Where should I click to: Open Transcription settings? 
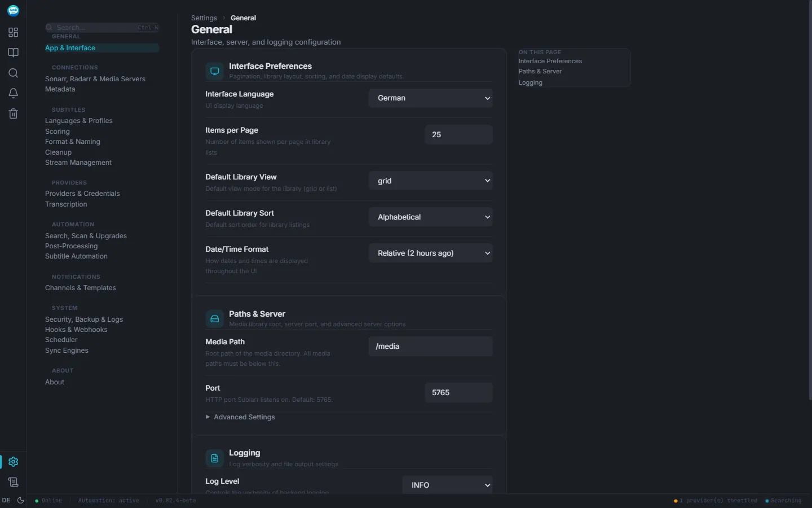click(66, 204)
